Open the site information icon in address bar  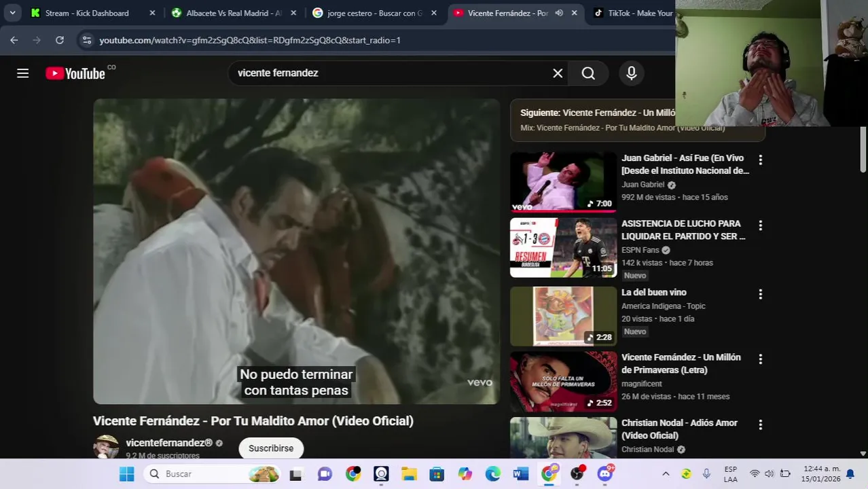(86, 40)
